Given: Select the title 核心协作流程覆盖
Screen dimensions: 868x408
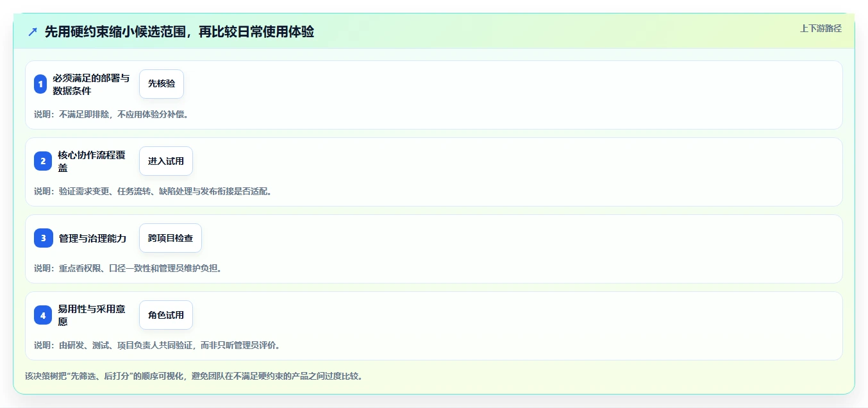Looking at the screenshot, I should coord(92,161).
